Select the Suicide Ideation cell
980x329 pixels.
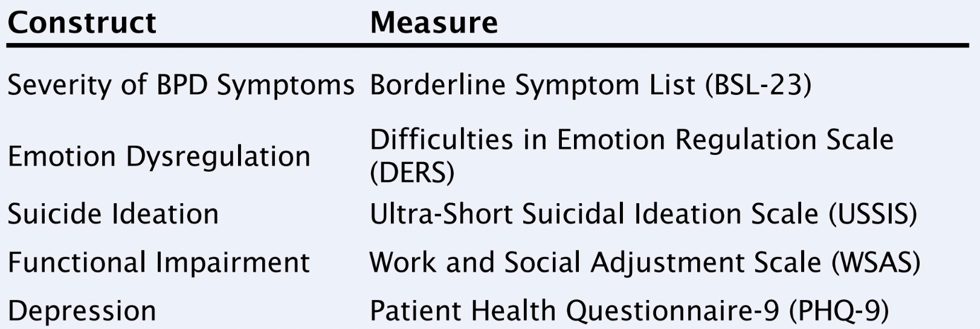tap(112, 214)
